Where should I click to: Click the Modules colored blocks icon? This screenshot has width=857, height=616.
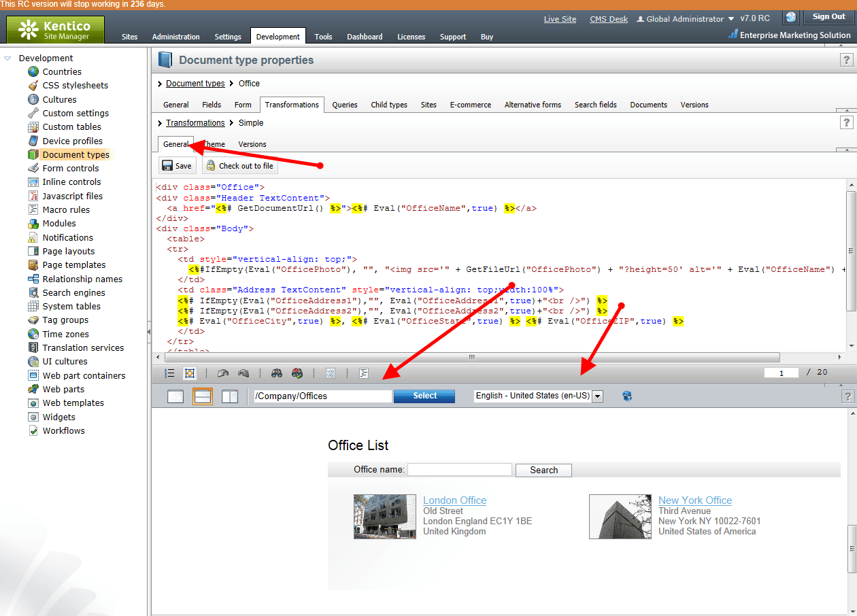tap(33, 224)
